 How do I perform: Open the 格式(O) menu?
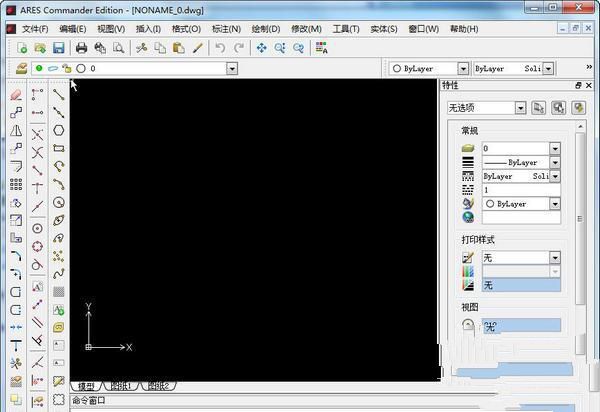(186, 29)
